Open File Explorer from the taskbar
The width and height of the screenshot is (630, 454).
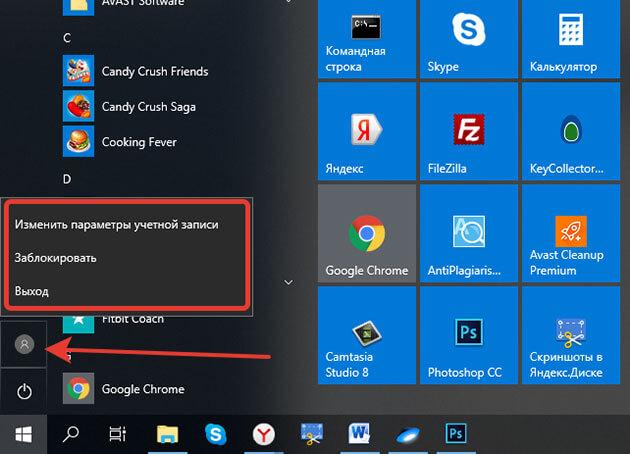point(168,434)
